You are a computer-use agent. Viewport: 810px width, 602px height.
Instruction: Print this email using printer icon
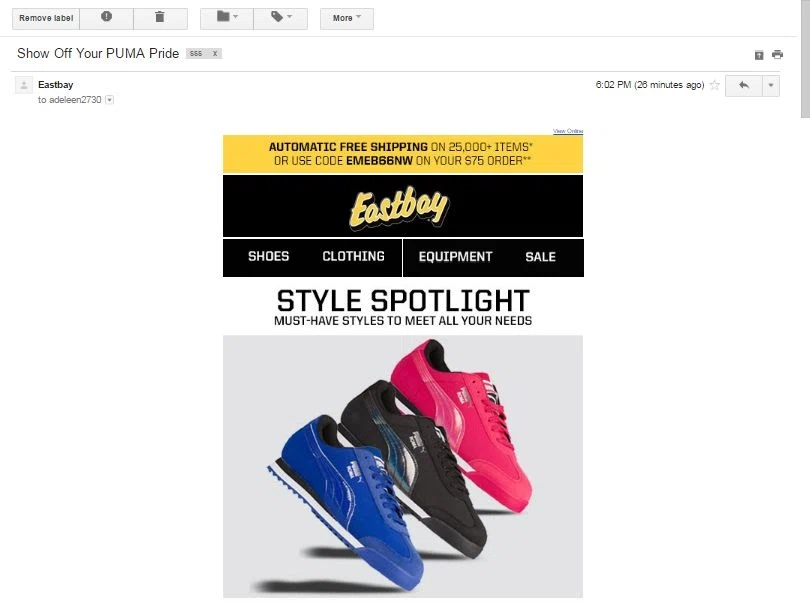click(777, 54)
